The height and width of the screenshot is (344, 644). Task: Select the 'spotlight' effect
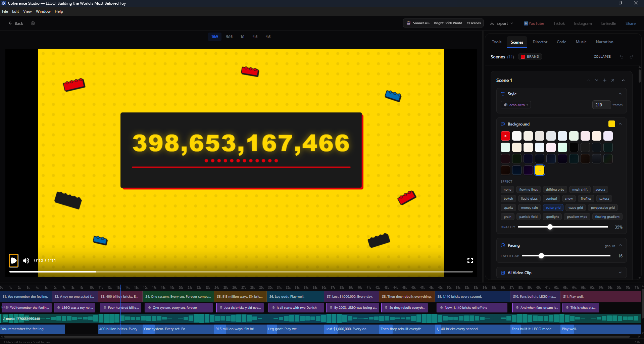point(552,217)
